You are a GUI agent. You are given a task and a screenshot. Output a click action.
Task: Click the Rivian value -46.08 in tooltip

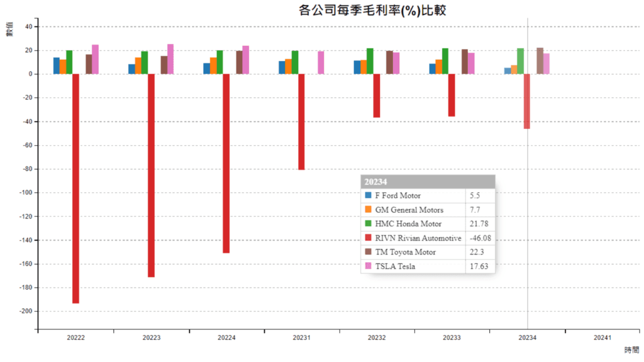pyautogui.click(x=479, y=238)
